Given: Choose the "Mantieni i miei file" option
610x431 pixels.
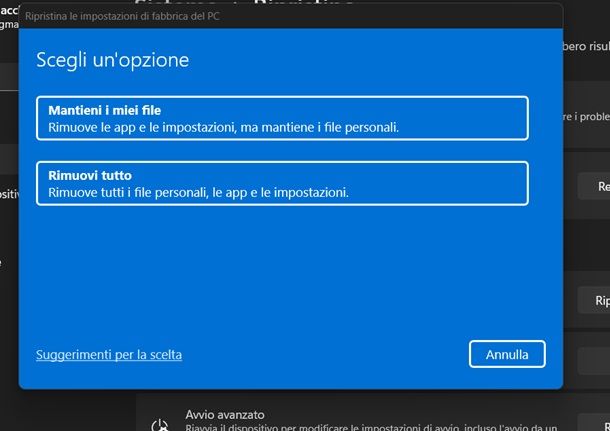Looking at the screenshot, I should [281, 118].
